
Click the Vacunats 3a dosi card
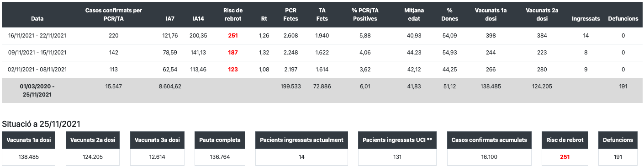(x=158, y=149)
